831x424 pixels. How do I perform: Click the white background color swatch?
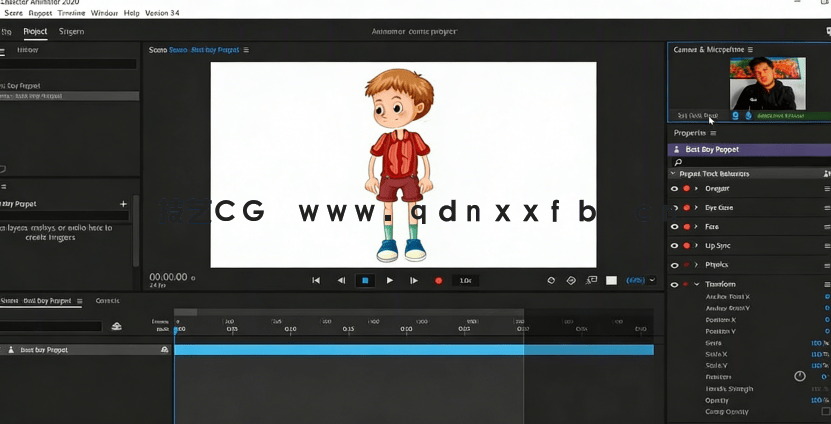612,280
